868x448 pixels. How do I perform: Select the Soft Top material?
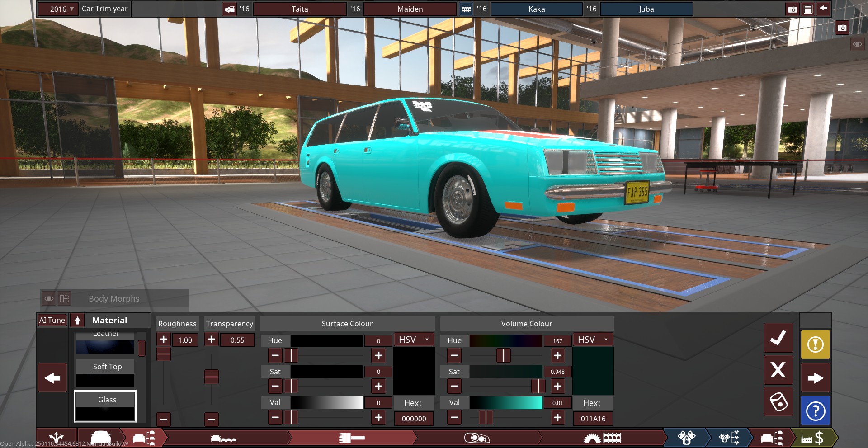(x=105, y=373)
